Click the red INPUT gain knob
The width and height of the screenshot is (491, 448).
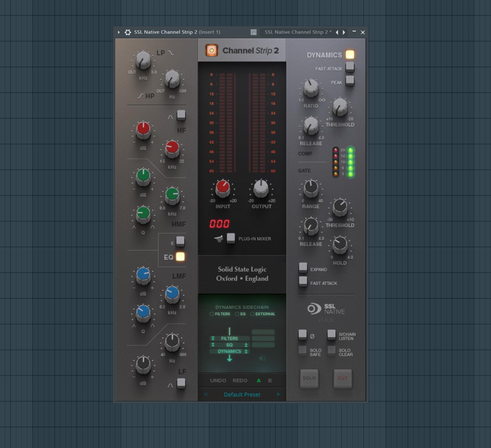tap(223, 188)
